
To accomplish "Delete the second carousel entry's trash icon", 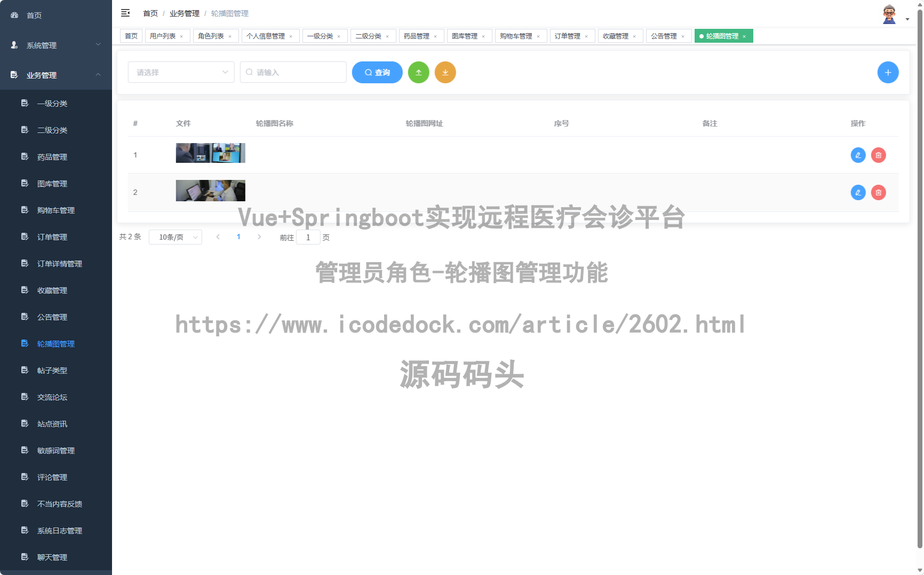I will pos(878,192).
